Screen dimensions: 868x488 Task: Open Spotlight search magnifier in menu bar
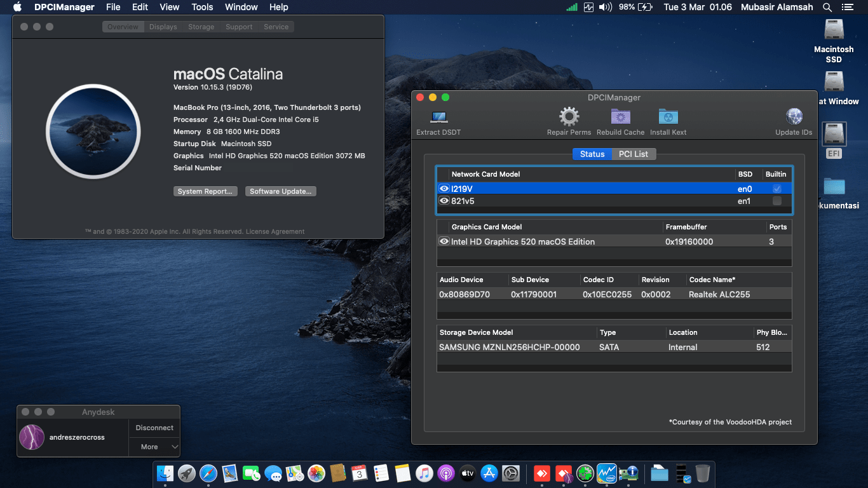827,7
